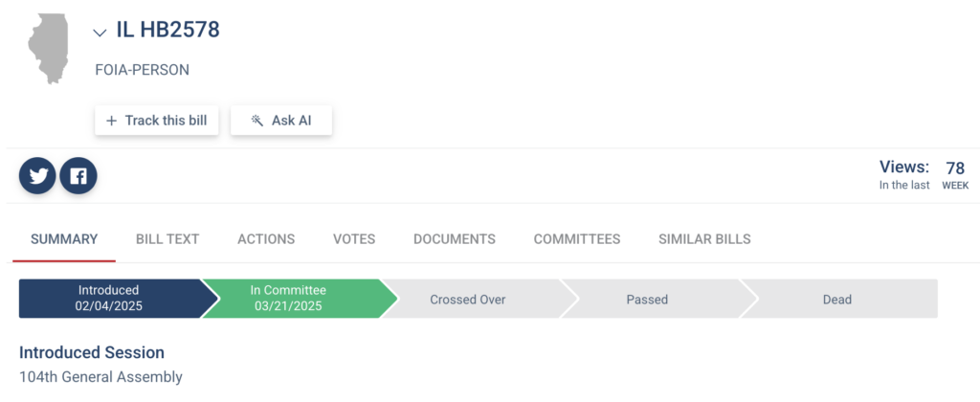The image size is (980, 402).
Task: Select the Votes tab
Action: [x=354, y=239]
